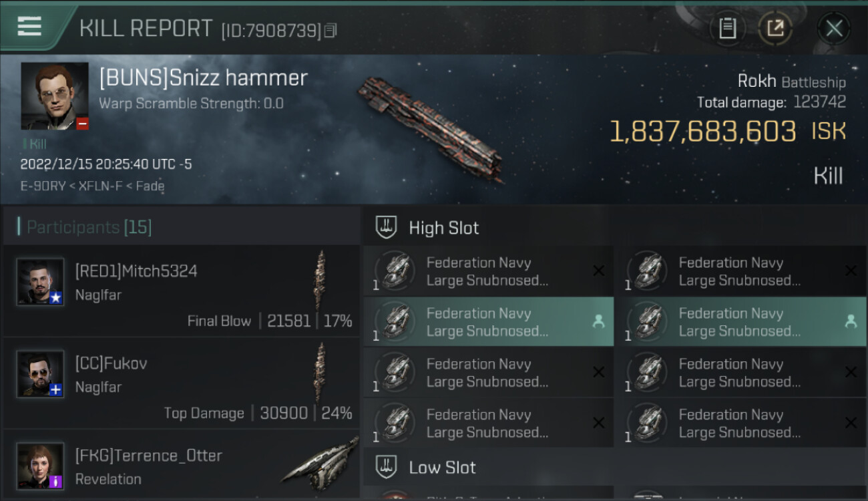Viewport: 868px width, 501px height.
Task: Open Mitch5324's pilot portrait
Action: [40, 282]
